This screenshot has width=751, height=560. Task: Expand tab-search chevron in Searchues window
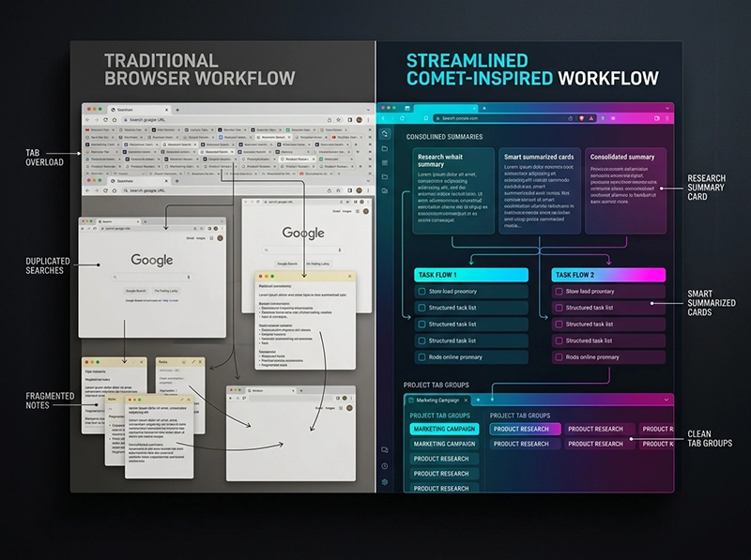point(368,181)
